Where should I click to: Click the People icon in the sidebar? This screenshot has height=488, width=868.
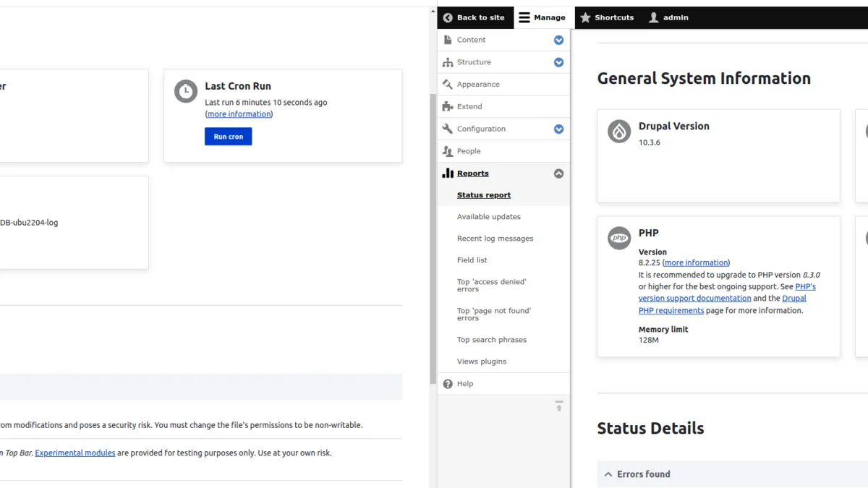coord(447,150)
